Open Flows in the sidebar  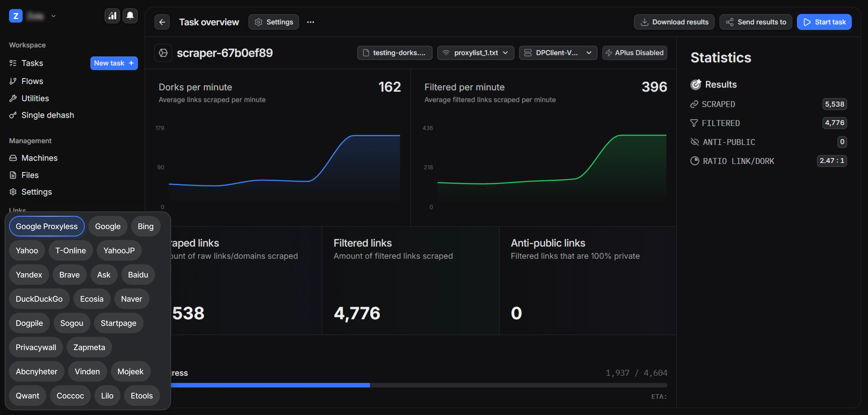coord(32,81)
